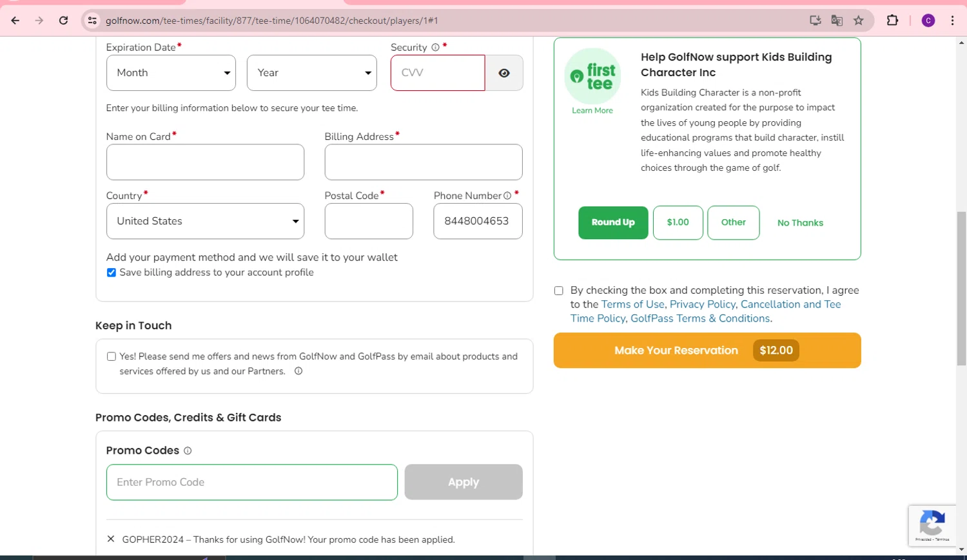The height and width of the screenshot is (560, 967).
Task: Show Phone Number info tooltip
Action: pos(507,196)
